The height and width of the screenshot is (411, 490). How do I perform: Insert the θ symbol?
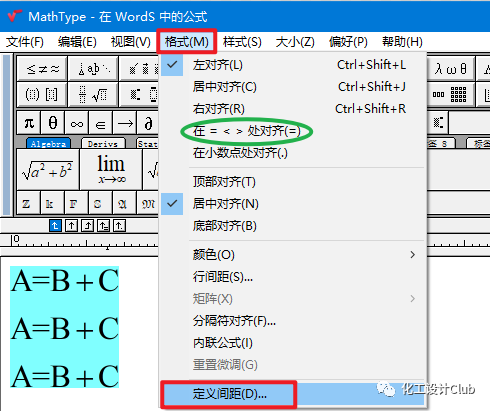[x=53, y=123]
